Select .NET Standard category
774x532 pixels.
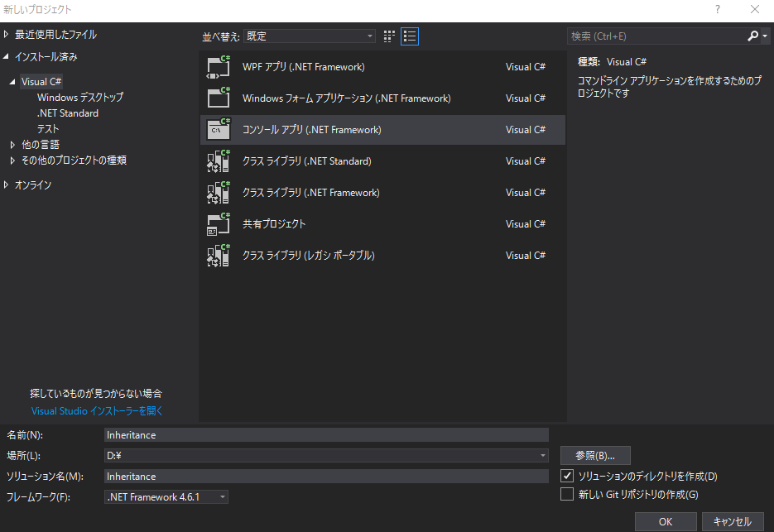tap(68, 113)
